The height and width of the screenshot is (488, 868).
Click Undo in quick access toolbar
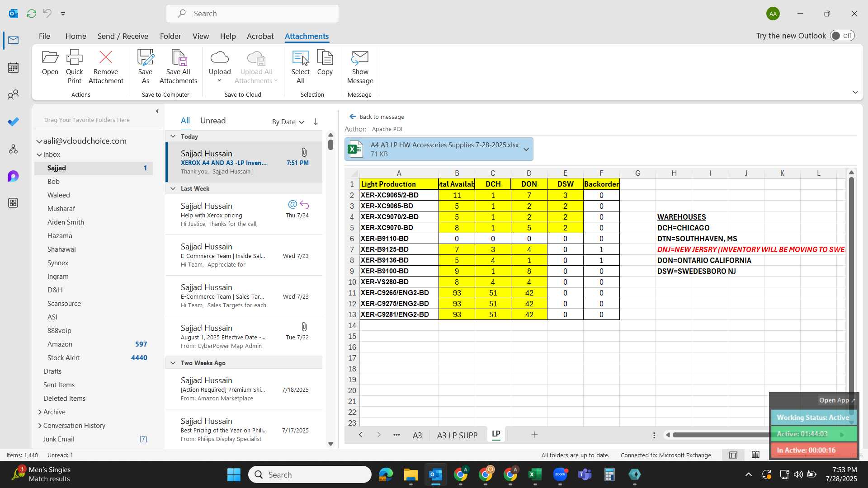tap(47, 14)
